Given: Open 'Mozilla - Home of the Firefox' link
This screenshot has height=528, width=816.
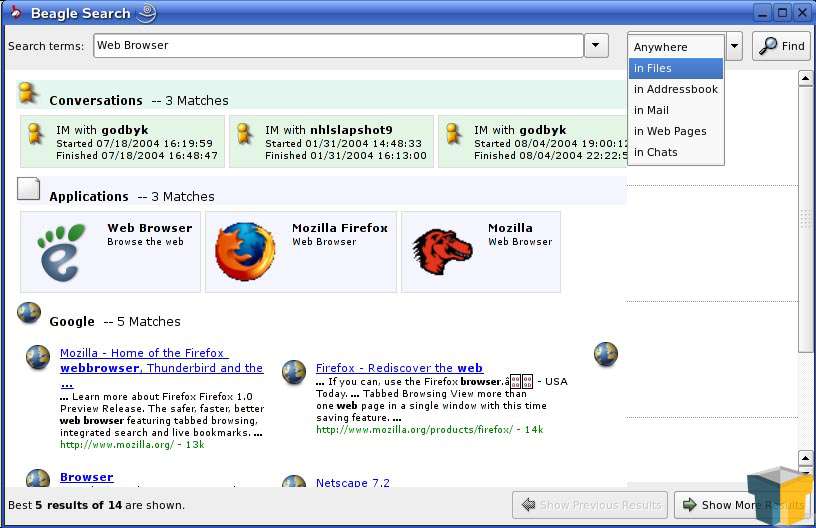Looking at the screenshot, I should pyautogui.click(x=162, y=368).
